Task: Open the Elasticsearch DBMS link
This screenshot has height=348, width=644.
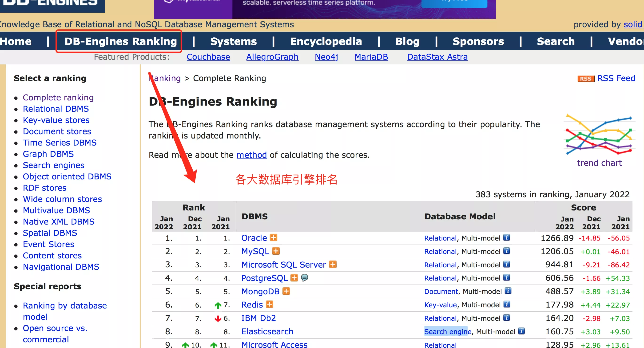Action: tap(267, 332)
